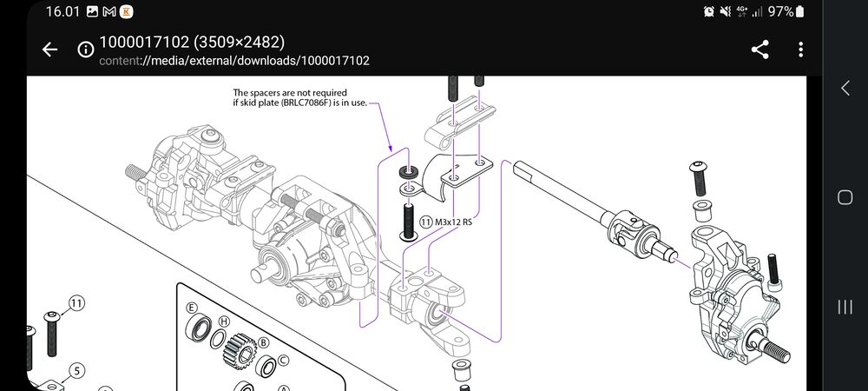
Task: Tap the back arrow in the header
Action: [x=49, y=50]
